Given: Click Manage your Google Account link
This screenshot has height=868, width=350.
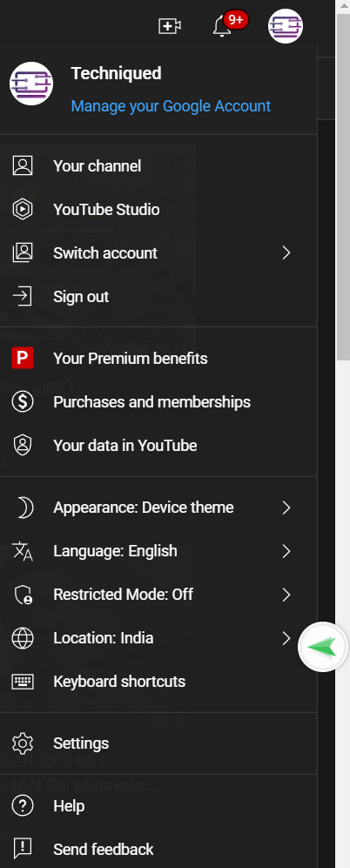Looking at the screenshot, I should (171, 105).
